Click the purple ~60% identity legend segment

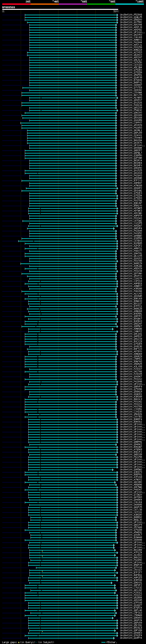(x=73, y=4)
